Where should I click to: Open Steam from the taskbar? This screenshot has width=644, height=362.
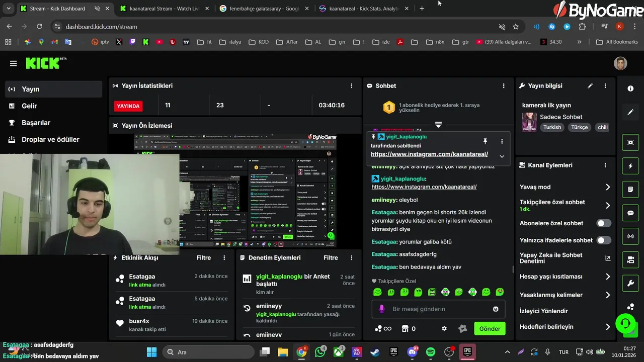click(x=375, y=352)
